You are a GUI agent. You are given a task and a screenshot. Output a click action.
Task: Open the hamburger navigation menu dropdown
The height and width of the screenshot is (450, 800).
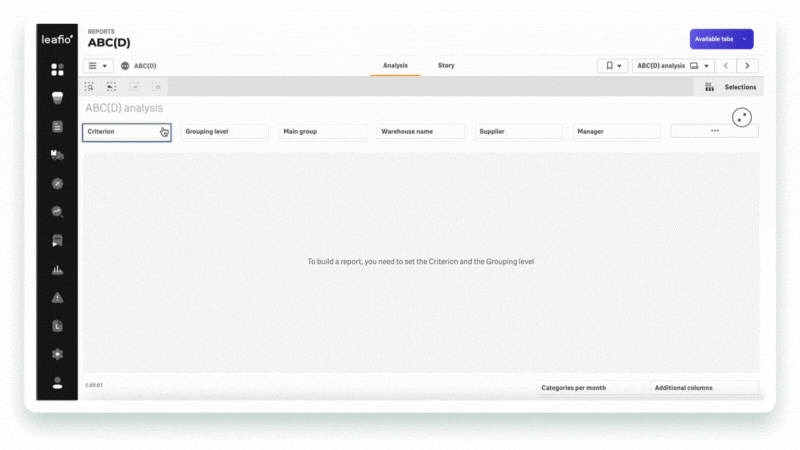pos(97,66)
